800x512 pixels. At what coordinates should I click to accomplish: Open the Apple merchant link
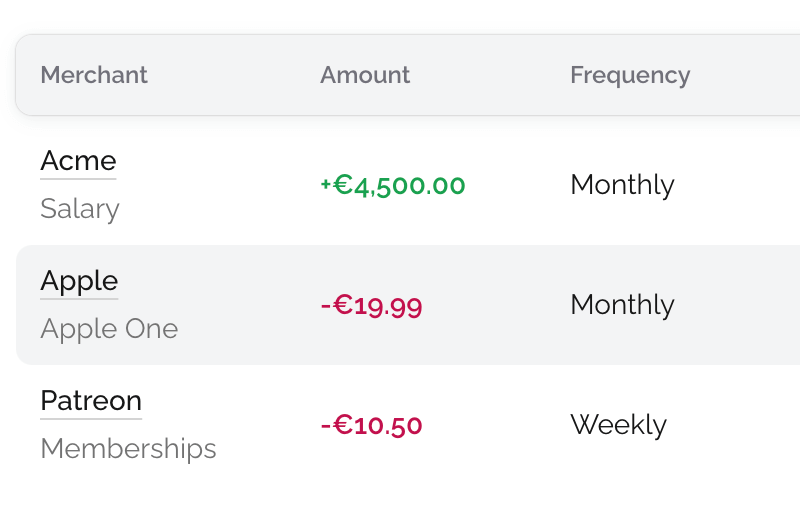pos(79,281)
